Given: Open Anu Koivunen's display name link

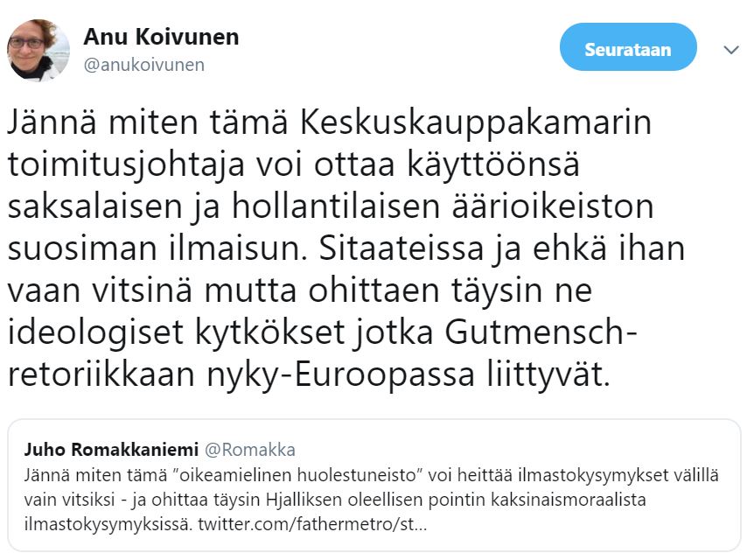Looking at the screenshot, I should pyautogui.click(x=161, y=37).
